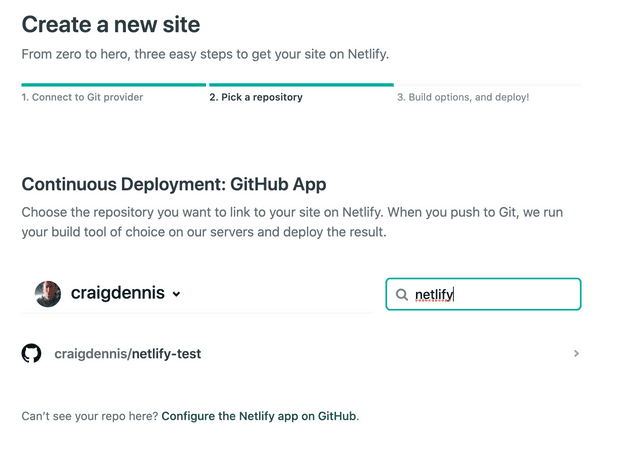Click the Choose the repository description paragraph
Image resolution: width=630 pixels, height=469 pixels.
tap(292, 222)
